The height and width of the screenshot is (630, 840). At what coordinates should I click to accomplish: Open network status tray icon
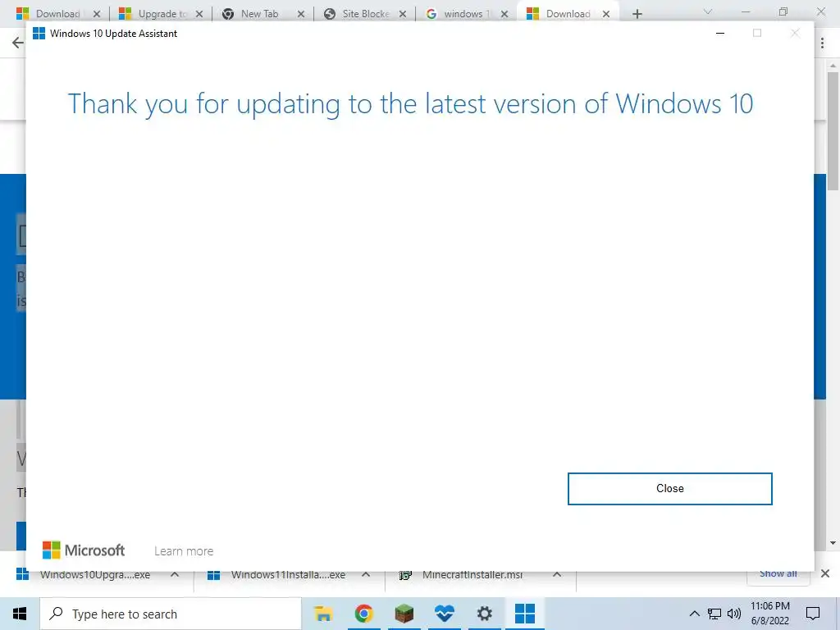coord(714,614)
